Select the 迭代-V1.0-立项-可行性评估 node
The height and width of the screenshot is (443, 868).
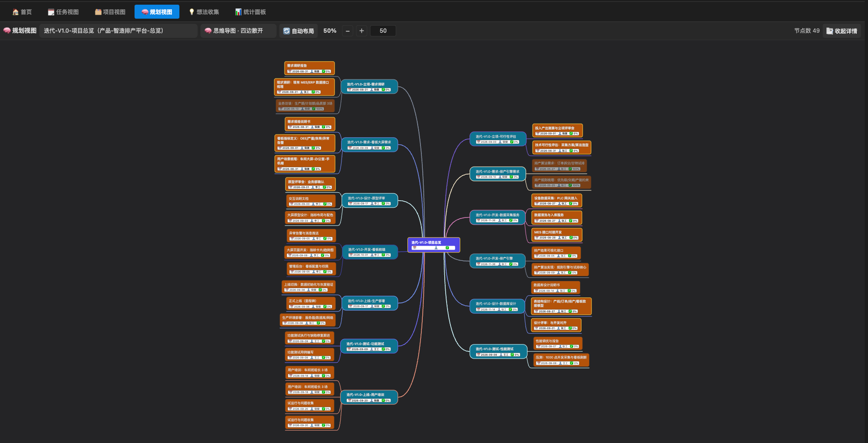click(498, 139)
